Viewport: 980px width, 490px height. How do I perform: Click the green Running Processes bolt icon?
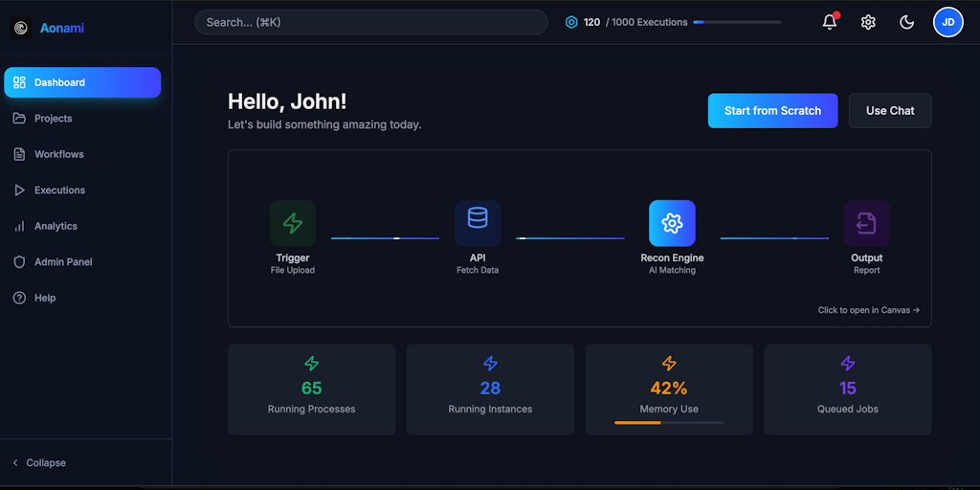tap(311, 363)
